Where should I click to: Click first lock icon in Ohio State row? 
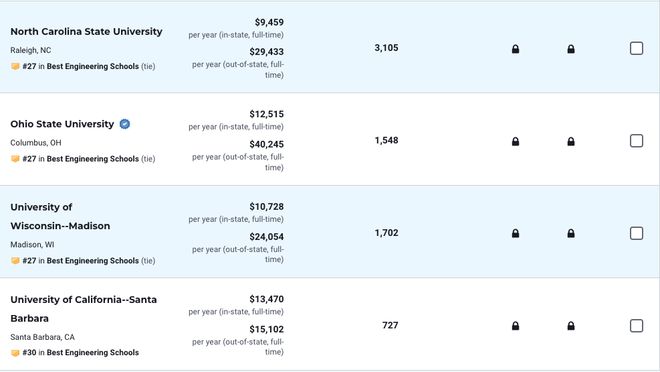pyautogui.click(x=515, y=141)
